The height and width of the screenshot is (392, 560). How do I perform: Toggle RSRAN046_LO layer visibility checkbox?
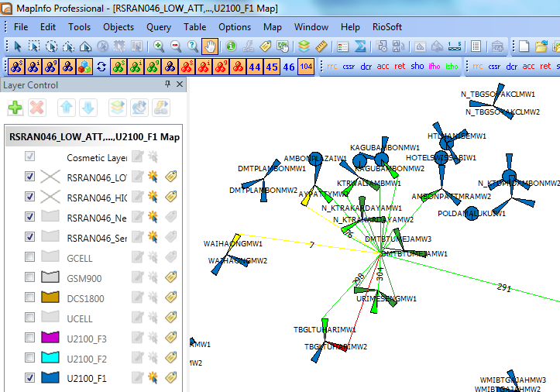[x=29, y=176]
